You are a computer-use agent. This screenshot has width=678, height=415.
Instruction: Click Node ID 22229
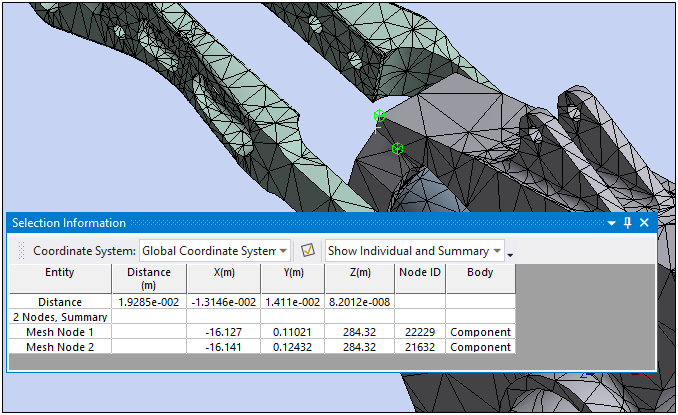[420, 332]
